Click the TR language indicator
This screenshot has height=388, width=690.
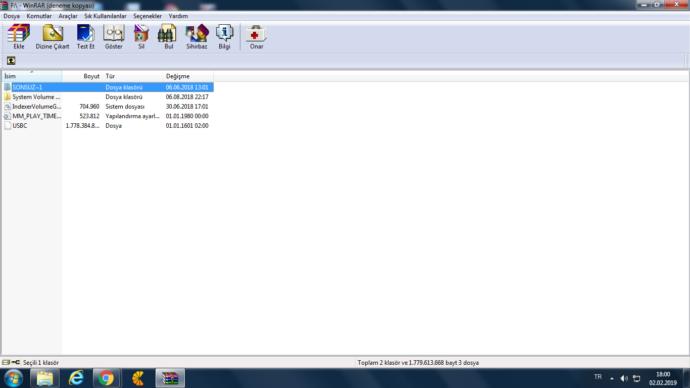(x=598, y=377)
